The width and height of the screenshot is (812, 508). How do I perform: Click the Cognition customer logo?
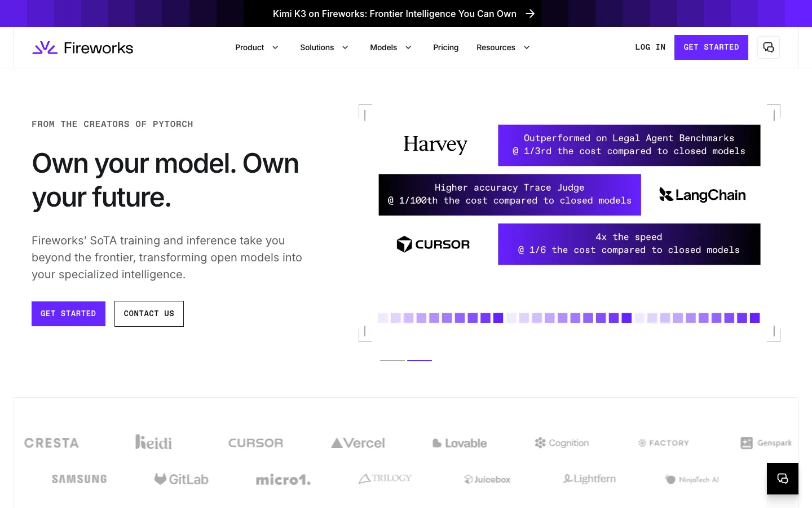click(562, 443)
